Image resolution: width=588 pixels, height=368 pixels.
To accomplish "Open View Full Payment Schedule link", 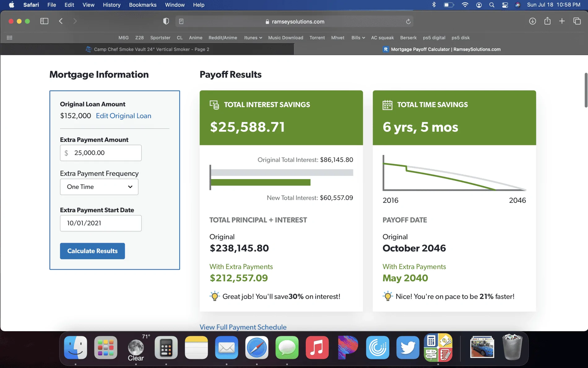I will (243, 327).
